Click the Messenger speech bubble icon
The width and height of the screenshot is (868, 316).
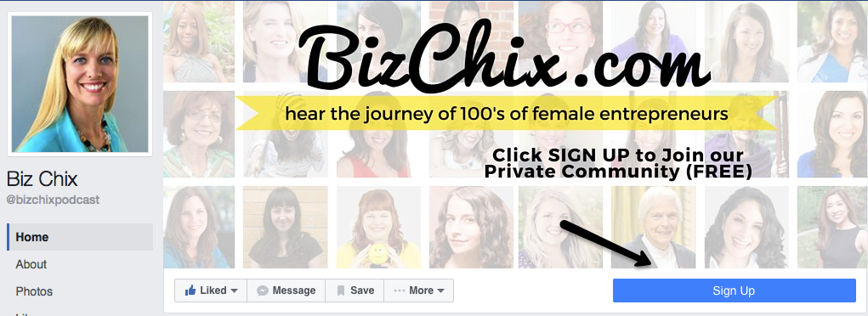coord(263,291)
